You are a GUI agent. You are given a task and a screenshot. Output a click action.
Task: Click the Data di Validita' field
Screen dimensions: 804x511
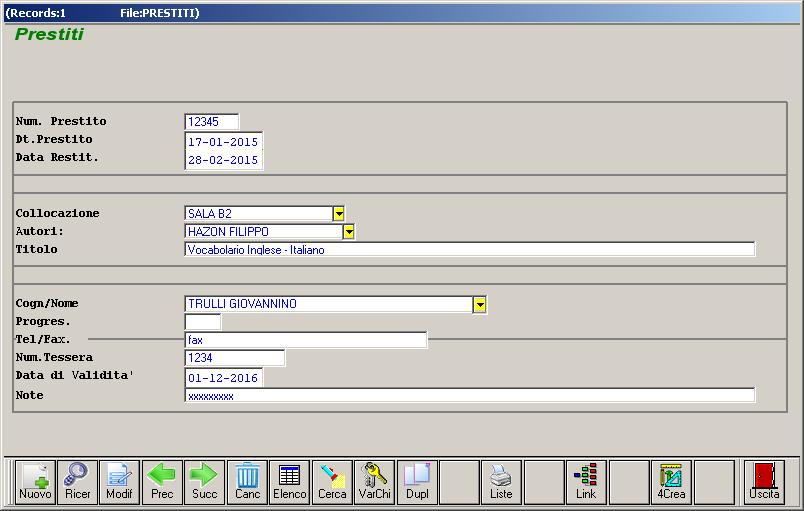(x=224, y=378)
